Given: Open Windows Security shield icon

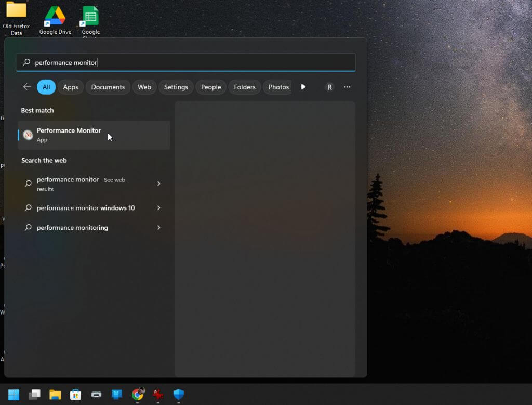Looking at the screenshot, I should [x=179, y=395].
